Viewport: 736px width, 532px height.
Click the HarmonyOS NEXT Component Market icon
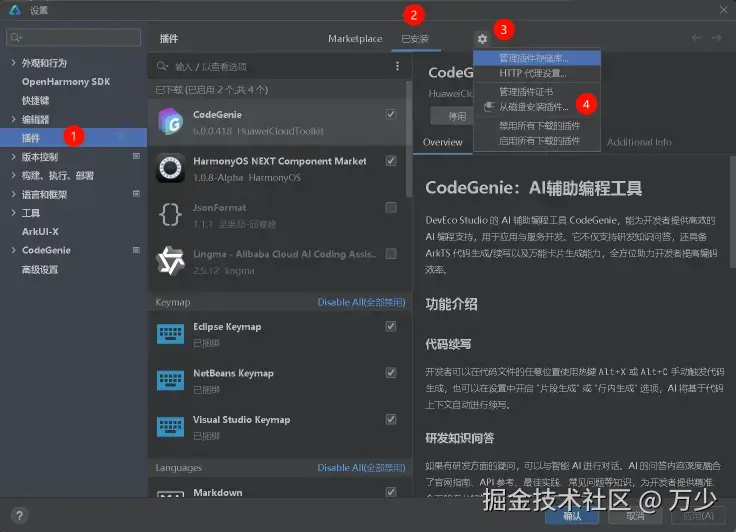170,168
